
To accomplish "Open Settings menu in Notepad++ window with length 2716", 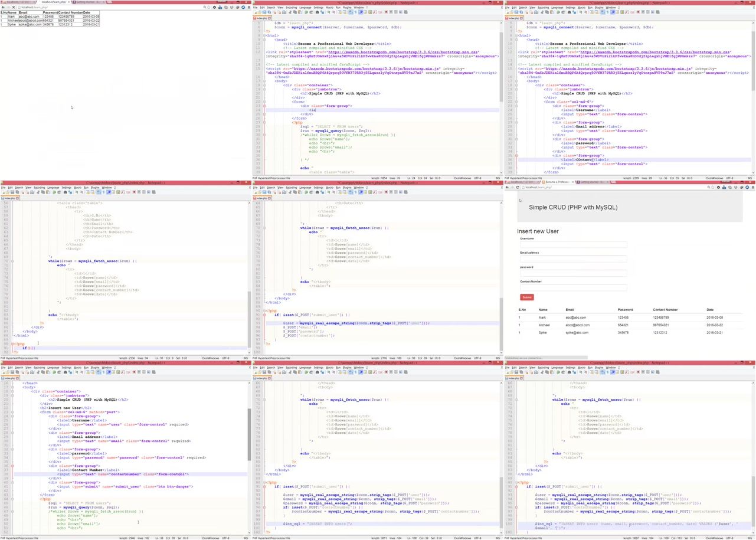I will [x=319, y=188].
